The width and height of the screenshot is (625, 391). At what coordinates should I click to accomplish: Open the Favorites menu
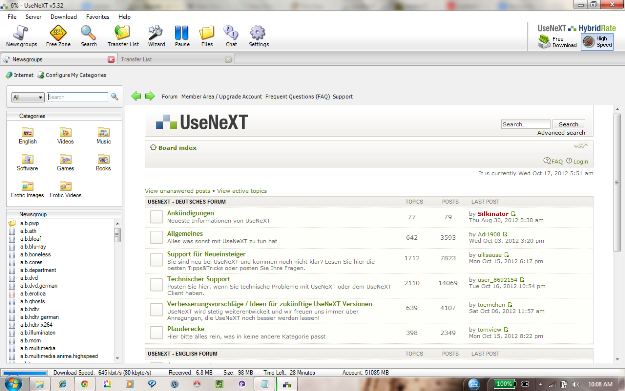tap(98, 17)
